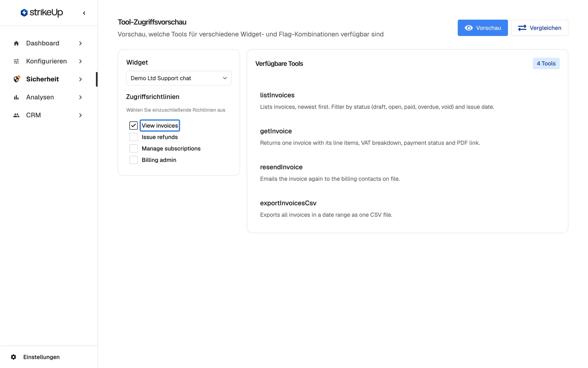Image resolution: width=588 pixels, height=368 pixels.
Task: Click the Issue refunds label text
Action: (x=160, y=137)
